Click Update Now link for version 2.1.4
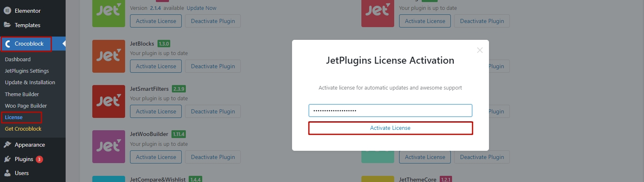 pos(201,8)
